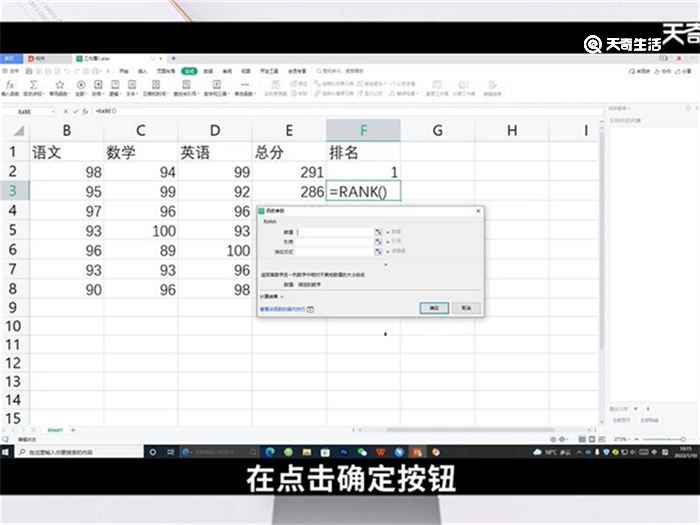The image size is (700, 525).
Task: Select cell containing 总分
Action: pyautogui.click(x=289, y=152)
